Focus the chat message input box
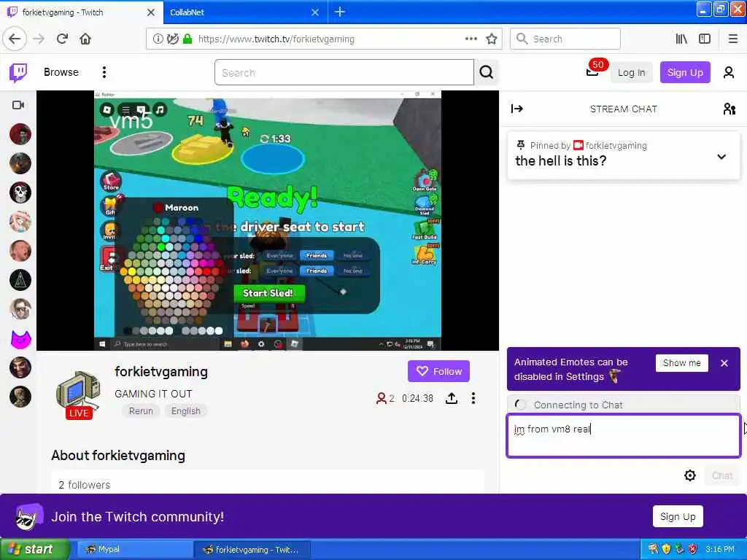 (623, 436)
